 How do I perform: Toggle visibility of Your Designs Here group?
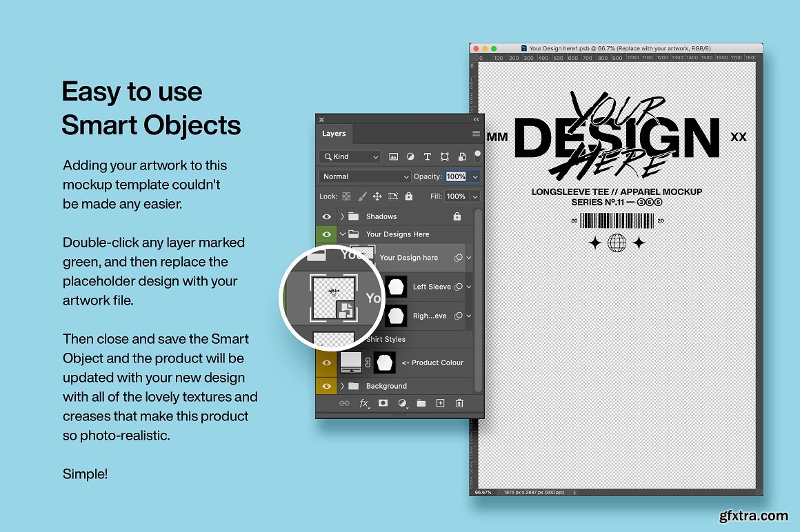tap(327, 234)
